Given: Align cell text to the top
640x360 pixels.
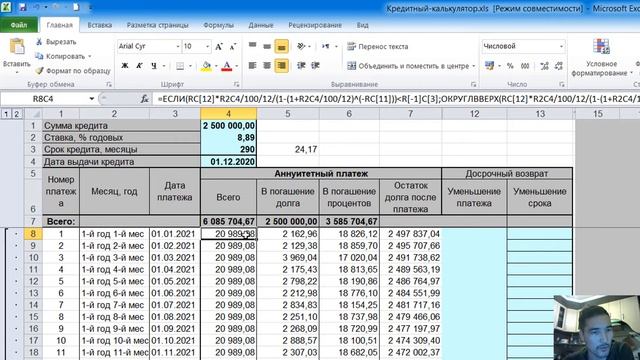Looking at the screenshot, I should point(253,46).
